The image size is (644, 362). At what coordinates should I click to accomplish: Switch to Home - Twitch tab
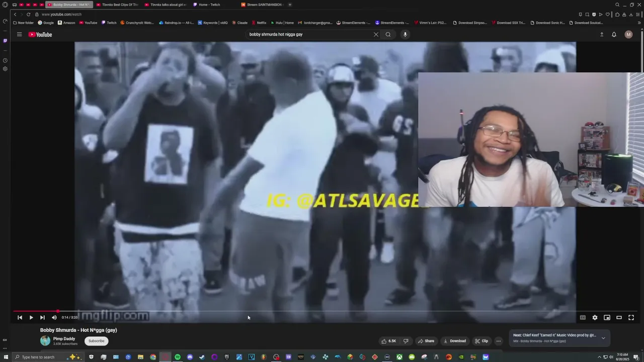[213, 5]
